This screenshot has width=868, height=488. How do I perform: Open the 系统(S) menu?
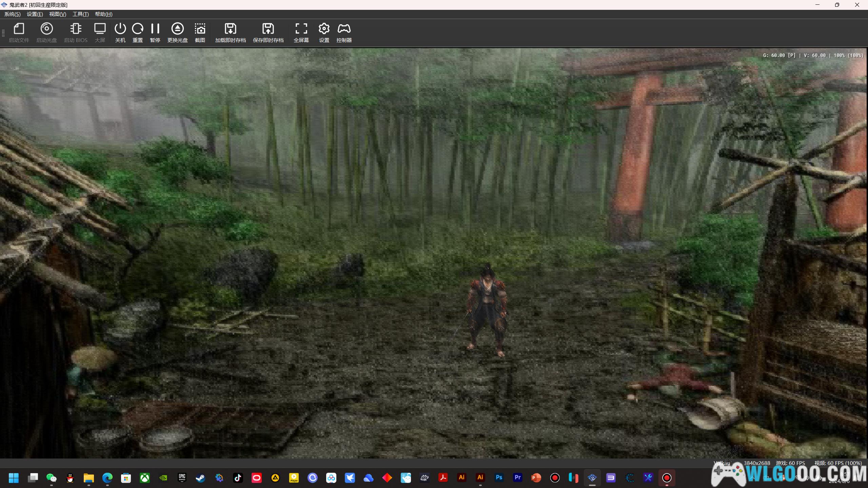12,14
